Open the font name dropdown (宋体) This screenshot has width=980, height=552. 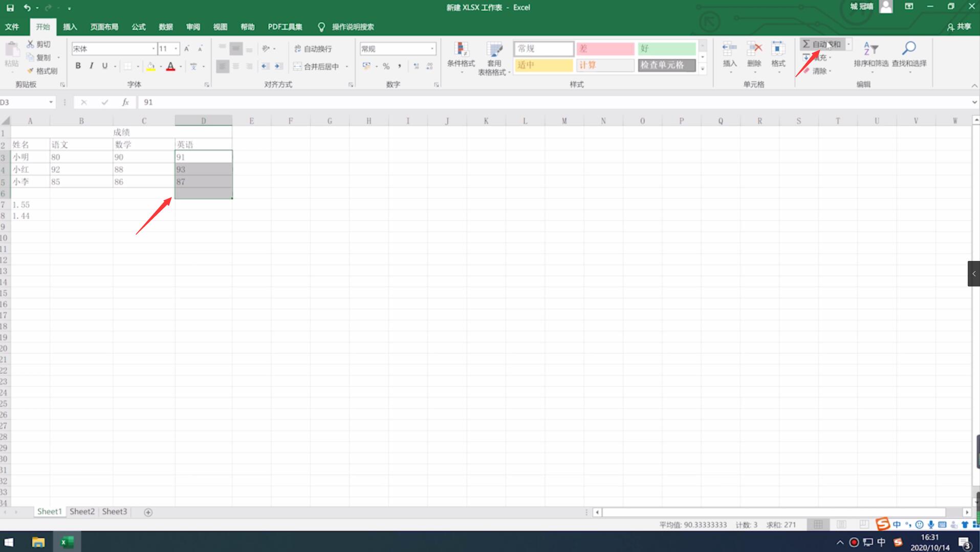click(x=153, y=49)
